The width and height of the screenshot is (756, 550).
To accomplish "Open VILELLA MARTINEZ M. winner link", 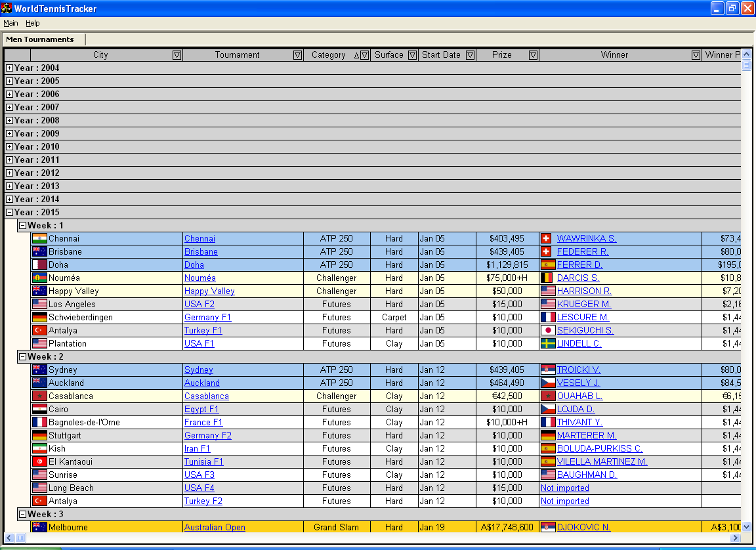I will tap(602, 462).
